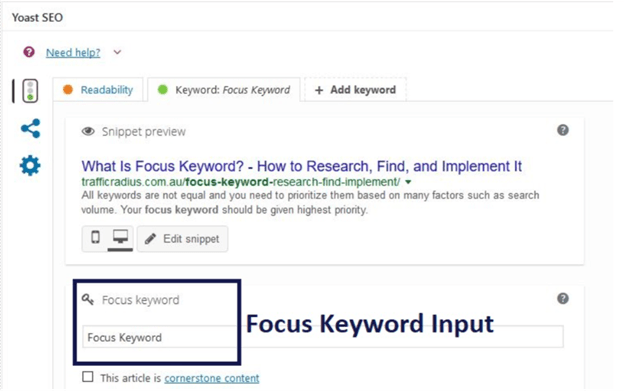This screenshot has height=391, width=624.
Task: Follow the cornerstone content link
Action: click(212, 378)
